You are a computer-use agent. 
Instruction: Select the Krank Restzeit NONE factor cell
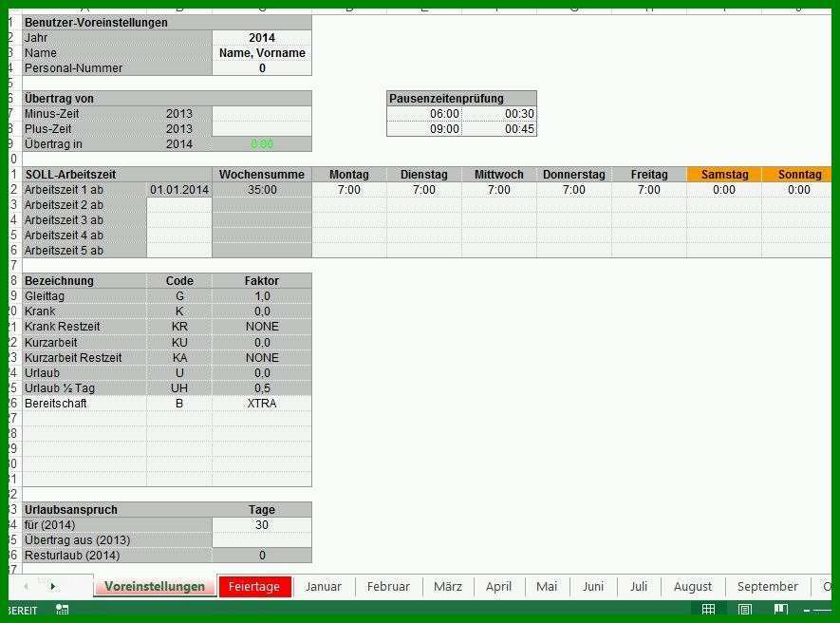coord(262,327)
